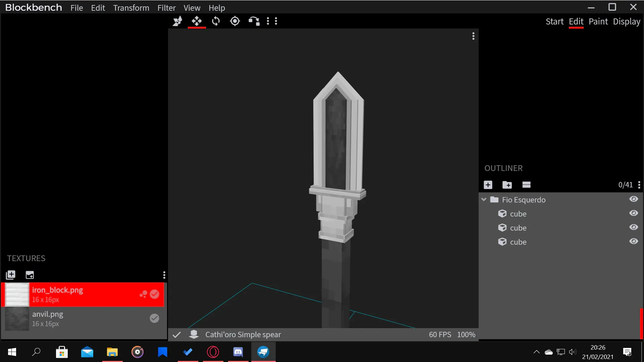644x362 pixels.
Task: Hide the third cube in Outliner
Action: [x=634, y=241]
